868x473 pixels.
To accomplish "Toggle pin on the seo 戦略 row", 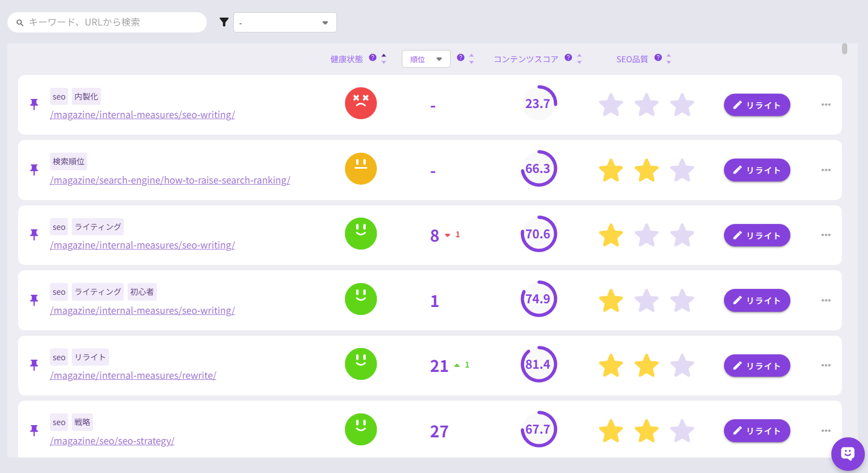I will coord(34,430).
